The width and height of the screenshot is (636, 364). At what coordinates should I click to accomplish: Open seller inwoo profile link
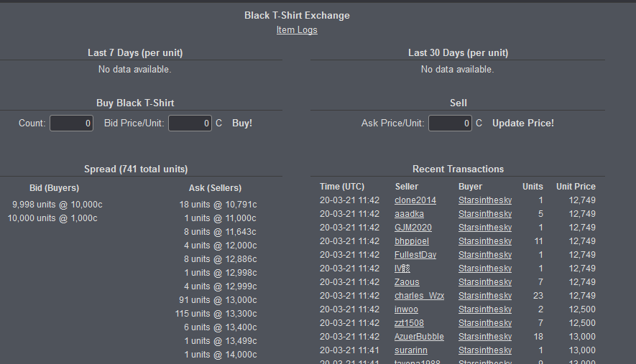click(407, 309)
